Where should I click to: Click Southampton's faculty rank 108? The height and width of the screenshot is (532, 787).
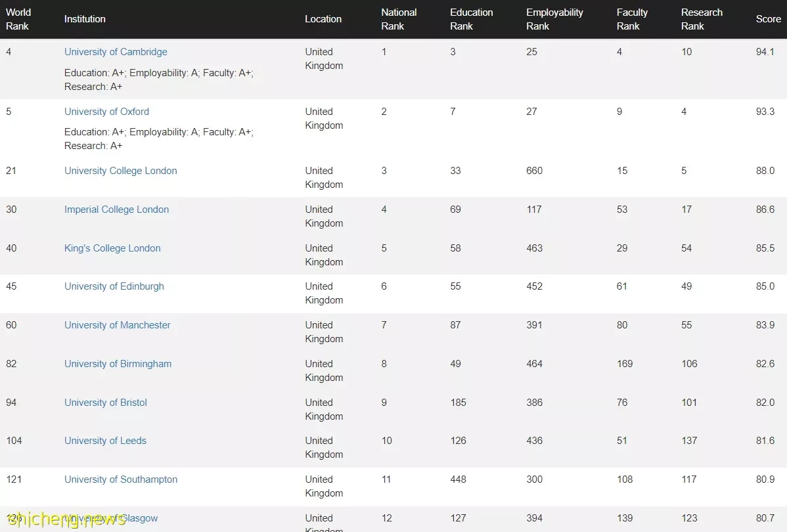pyautogui.click(x=625, y=479)
